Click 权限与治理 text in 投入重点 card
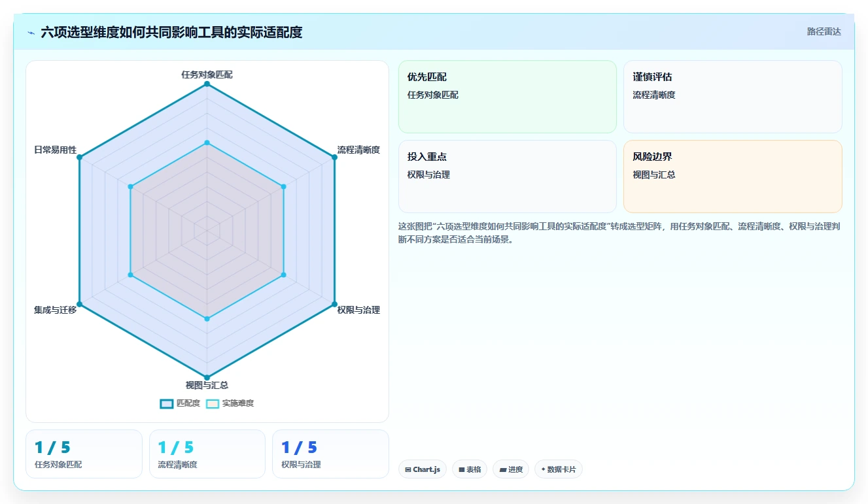 [428, 175]
